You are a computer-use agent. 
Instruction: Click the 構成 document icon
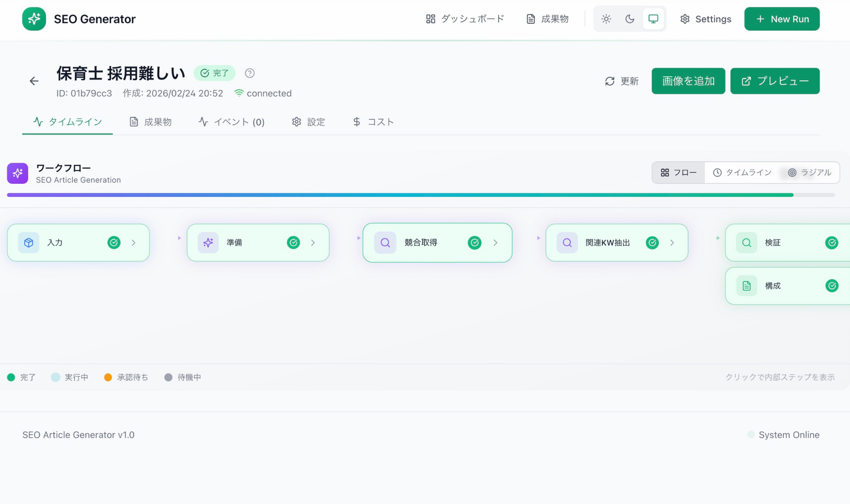[746, 286]
